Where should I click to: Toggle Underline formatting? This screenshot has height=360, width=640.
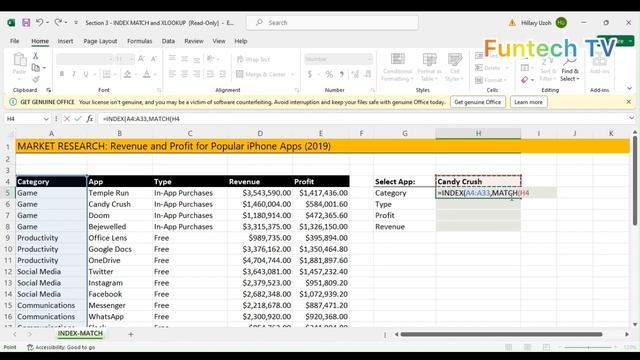point(86,74)
